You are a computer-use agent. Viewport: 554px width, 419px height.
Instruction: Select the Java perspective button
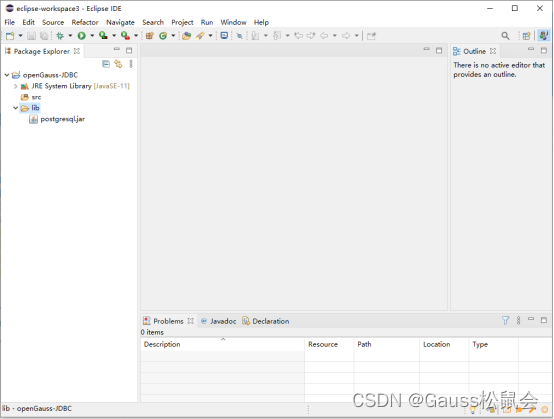pos(543,36)
